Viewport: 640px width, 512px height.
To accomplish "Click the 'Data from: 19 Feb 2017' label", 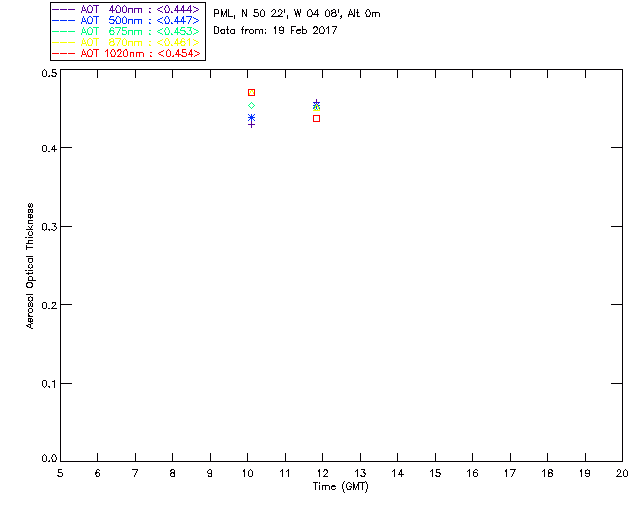I will [275, 30].
